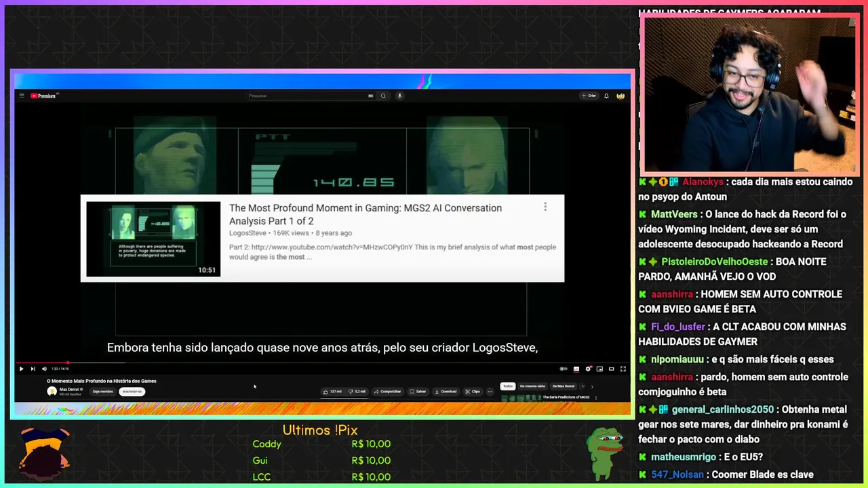Open LogosSteve video thumbnail 10:51
Viewport: 868px width, 488px height.
(x=153, y=239)
